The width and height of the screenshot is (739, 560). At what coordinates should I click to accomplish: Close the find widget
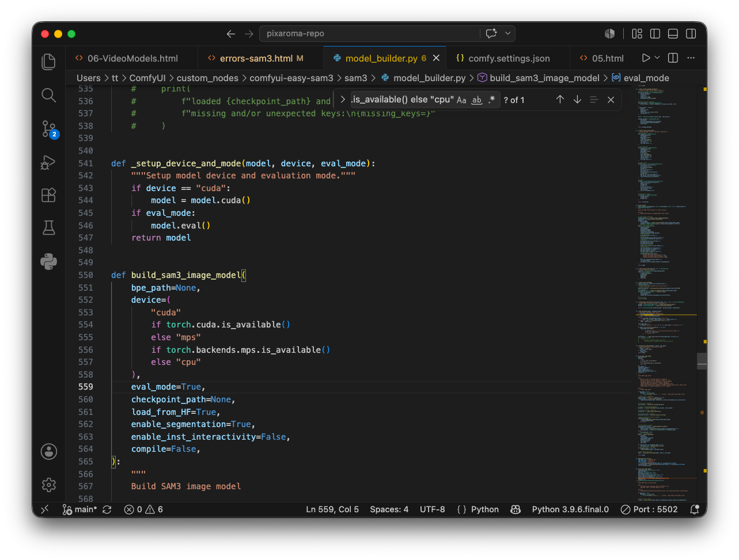coord(611,100)
